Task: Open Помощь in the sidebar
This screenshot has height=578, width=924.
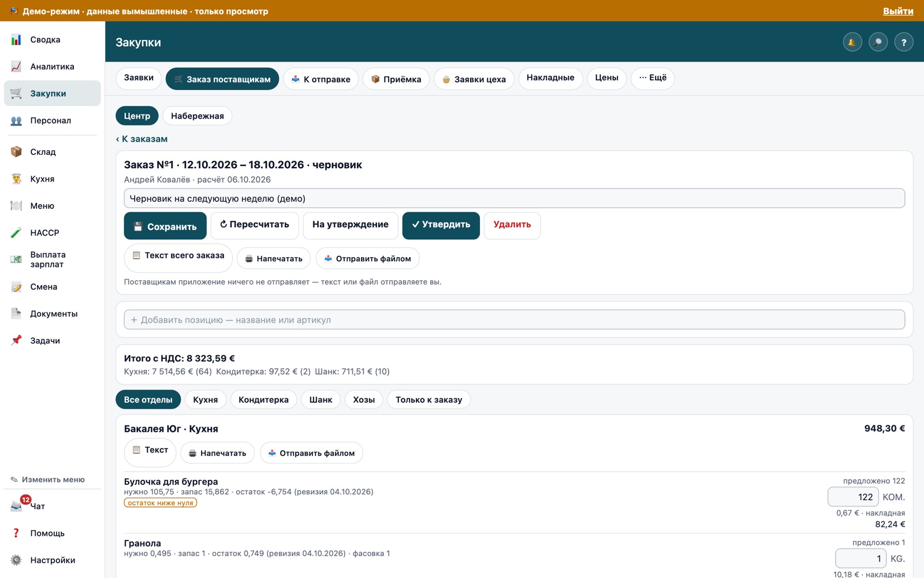Action: pos(52,533)
